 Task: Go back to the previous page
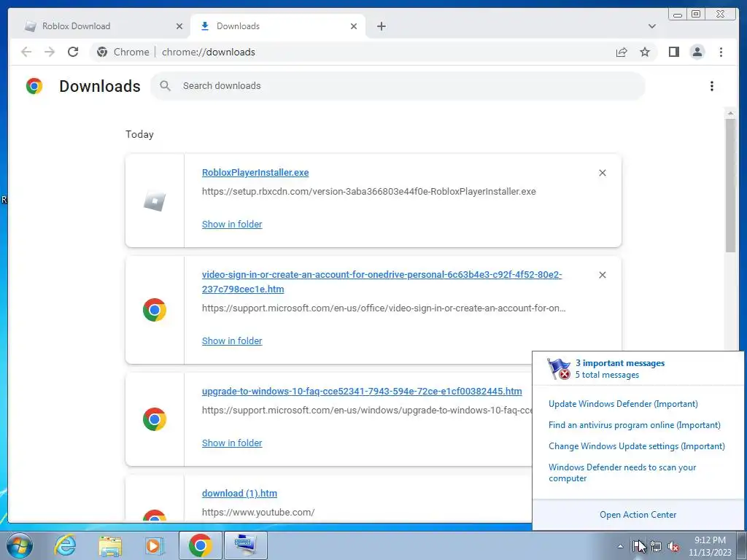pos(26,52)
